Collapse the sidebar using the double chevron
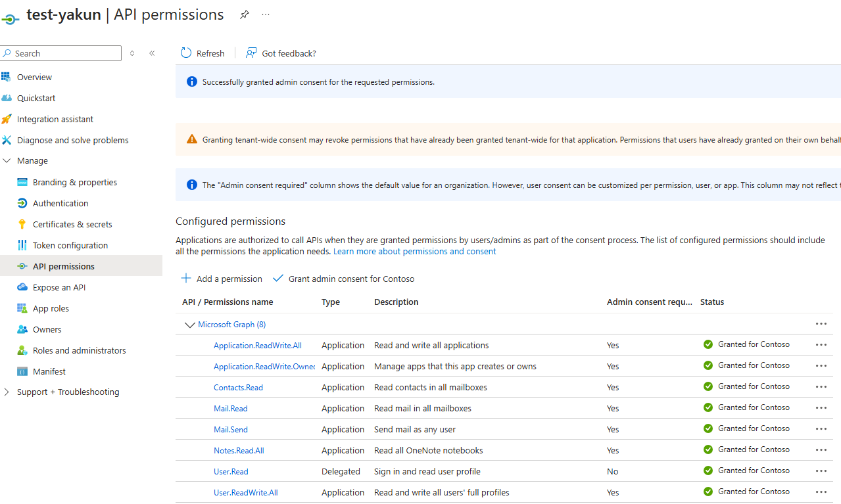The height and width of the screenshot is (504, 841). click(152, 53)
